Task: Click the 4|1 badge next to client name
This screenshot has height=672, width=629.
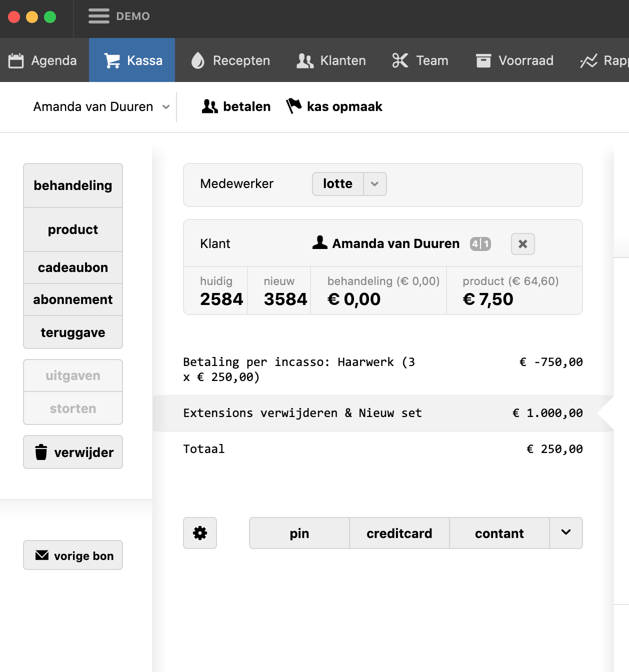Action: point(480,244)
